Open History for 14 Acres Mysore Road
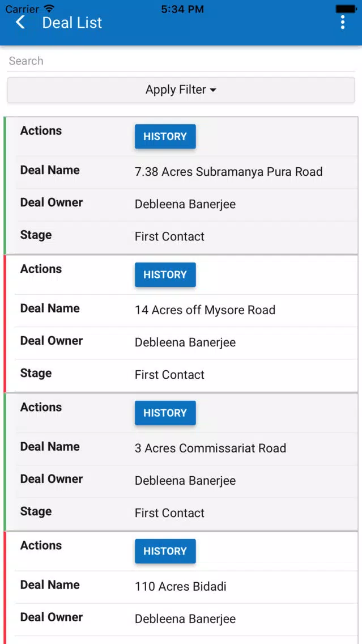The width and height of the screenshot is (362, 644). tap(165, 275)
